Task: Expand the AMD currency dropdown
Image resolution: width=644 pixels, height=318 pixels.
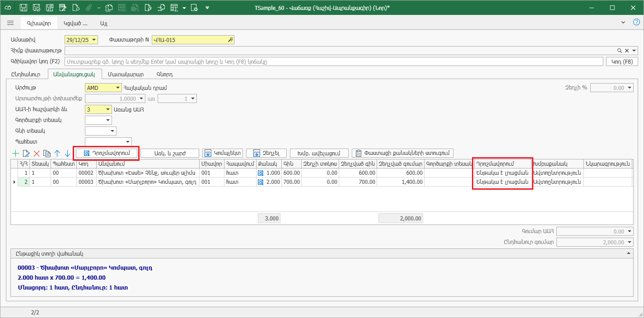Action: (118, 88)
